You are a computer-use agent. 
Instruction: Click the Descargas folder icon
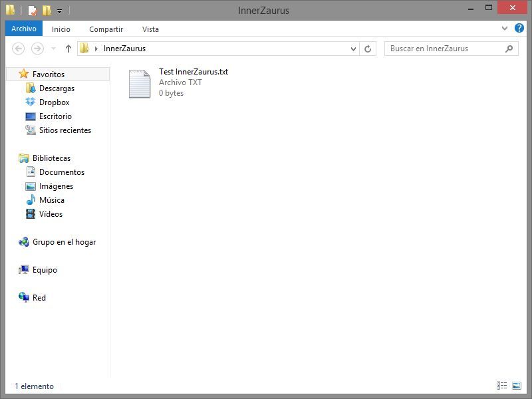pyautogui.click(x=31, y=88)
